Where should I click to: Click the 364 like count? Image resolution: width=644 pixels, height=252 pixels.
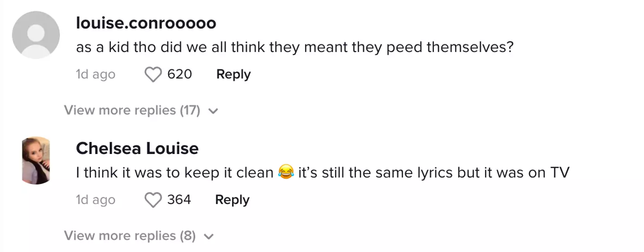[x=179, y=200]
